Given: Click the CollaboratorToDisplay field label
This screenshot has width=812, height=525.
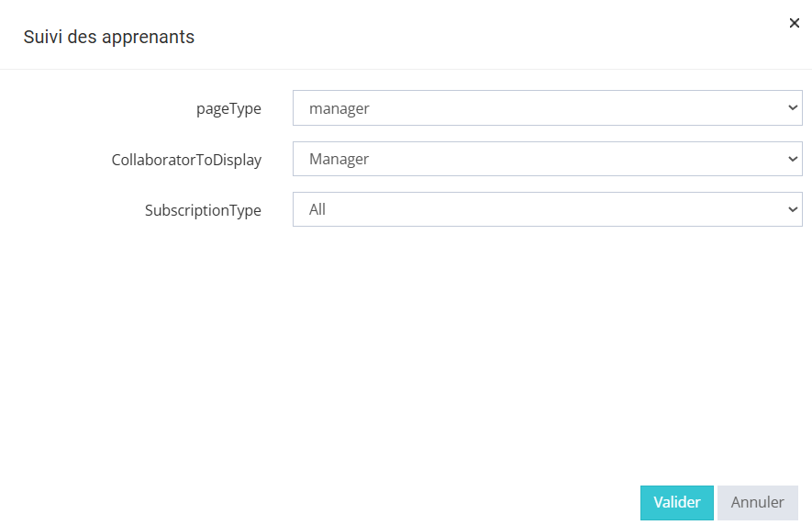Looking at the screenshot, I should [186, 160].
